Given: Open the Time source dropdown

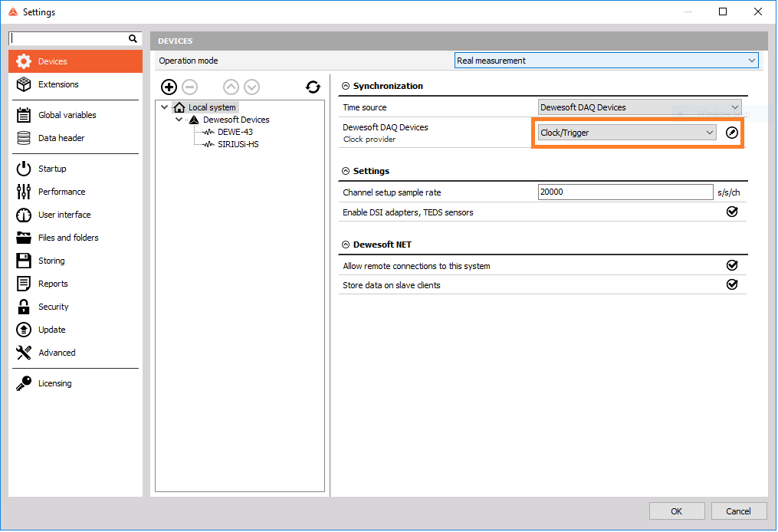Looking at the screenshot, I should [639, 107].
